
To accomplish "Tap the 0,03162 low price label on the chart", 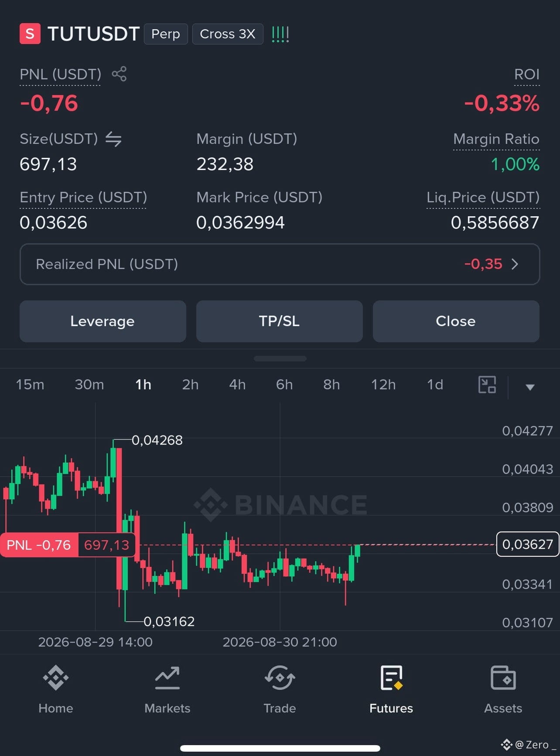I will (169, 621).
